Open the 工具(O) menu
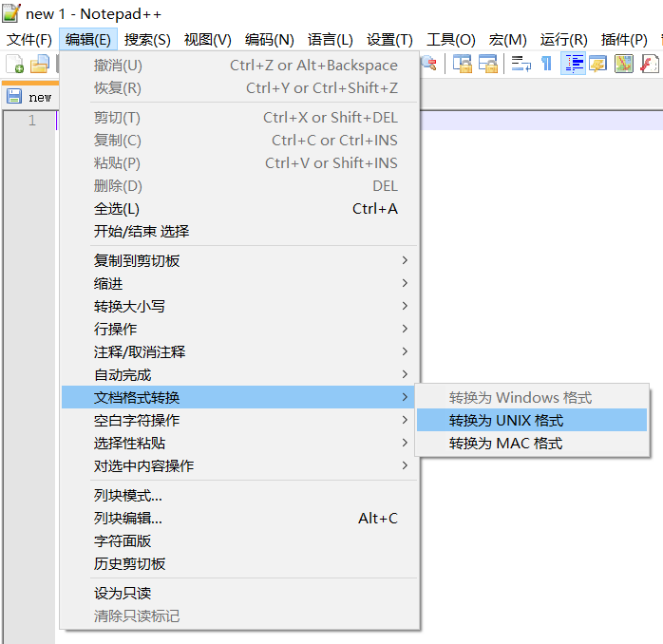 [x=451, y=40]
